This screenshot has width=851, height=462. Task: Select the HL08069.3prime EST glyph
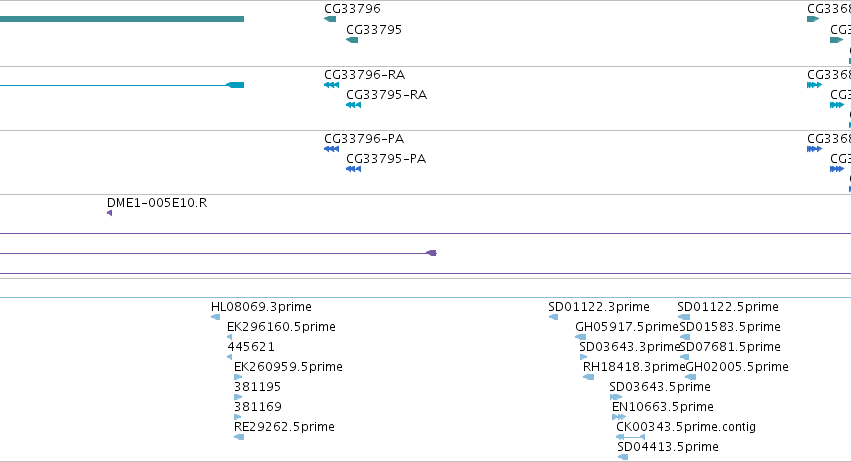point(215,317)
